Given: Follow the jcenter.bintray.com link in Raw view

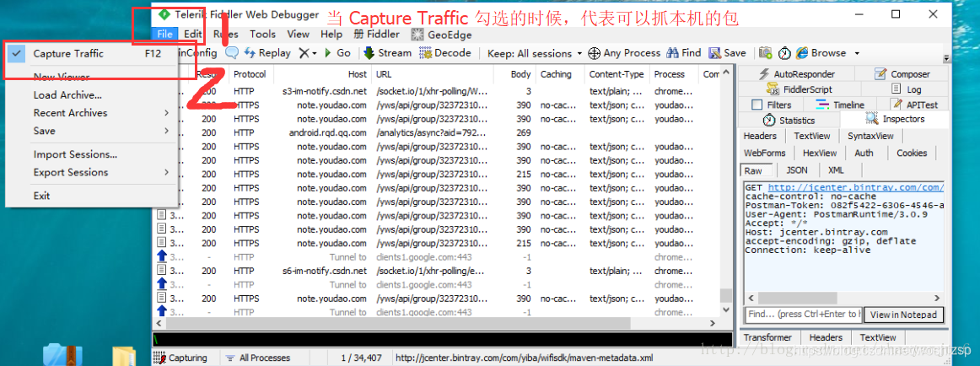Looking at the screenshot, I should 856,187.
